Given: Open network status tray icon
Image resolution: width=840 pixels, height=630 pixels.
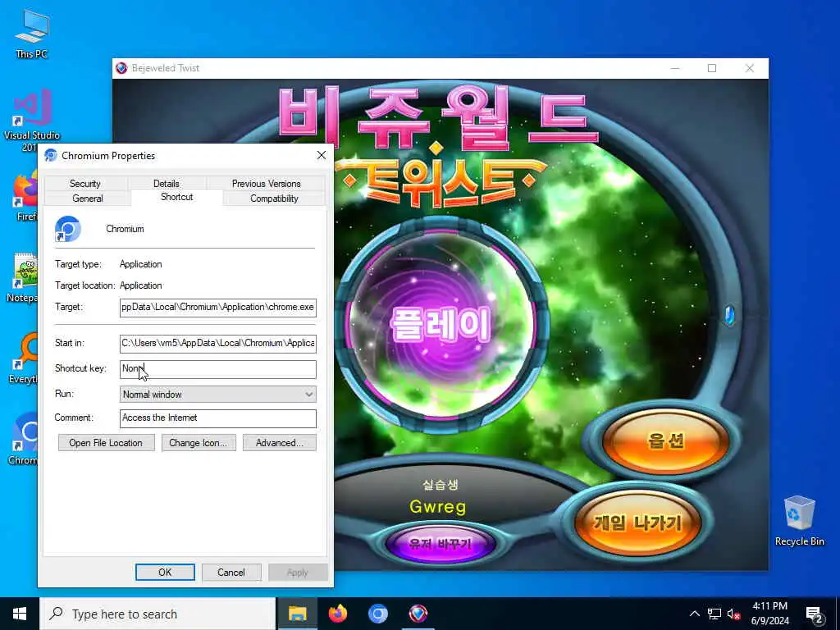Looking at the screenshot, I should pos(714,614).
